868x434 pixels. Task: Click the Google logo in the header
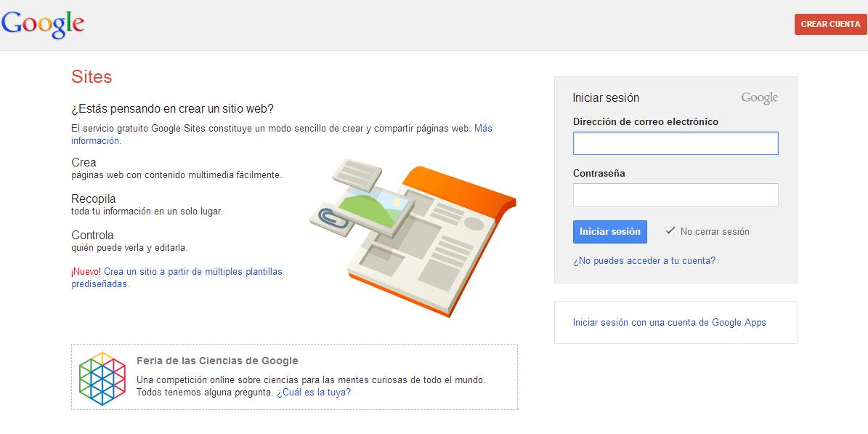[43, 25]
